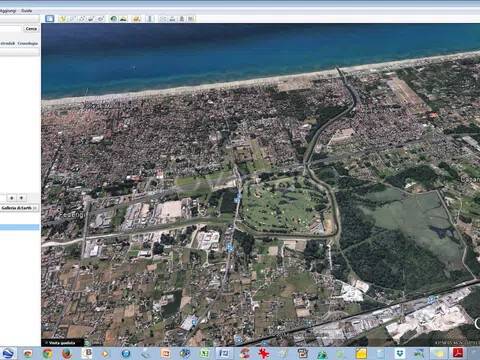Open sticky notes icon in taskbar
Viewport: 480px width, 360px height.
(361, 353)
